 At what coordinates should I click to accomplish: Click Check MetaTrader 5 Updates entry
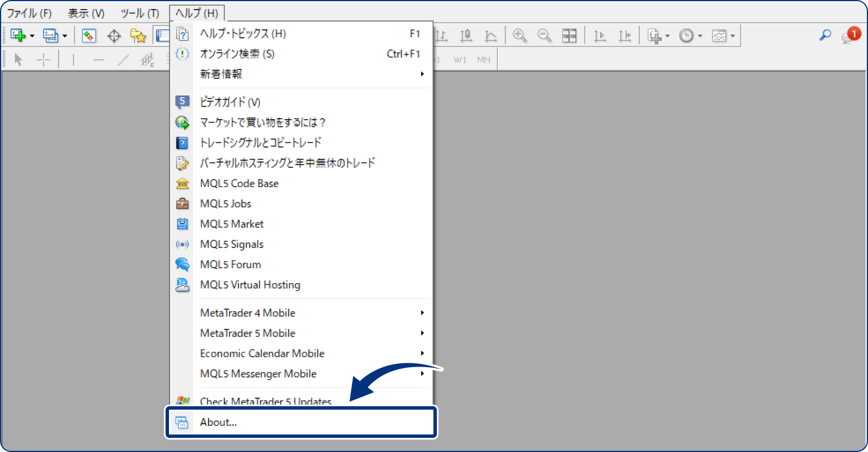[301, 400]
